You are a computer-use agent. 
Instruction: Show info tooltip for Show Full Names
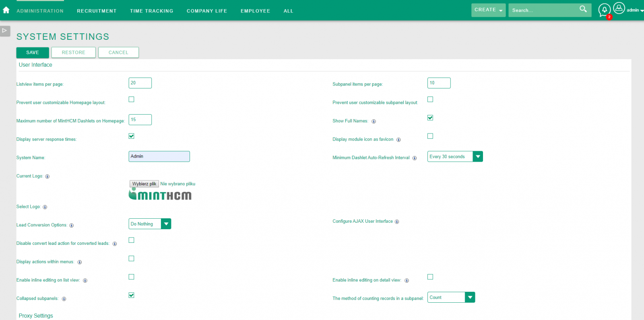coord(374,121)
